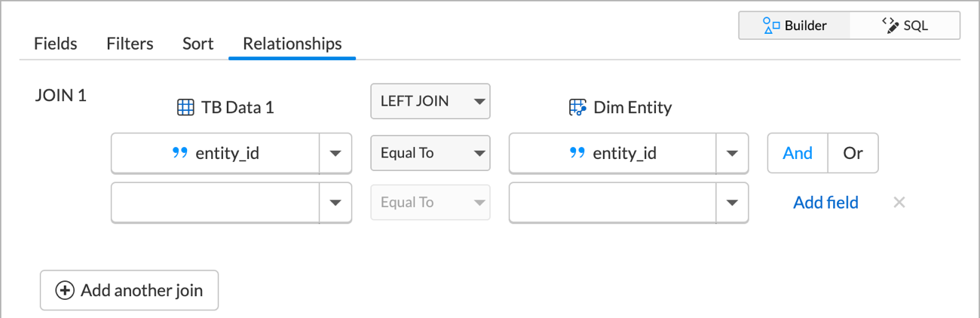Expand the Dim Entity entity_id dropdown arrow
Viewport: 980px width, 318px height.
(x=731, y=153)
